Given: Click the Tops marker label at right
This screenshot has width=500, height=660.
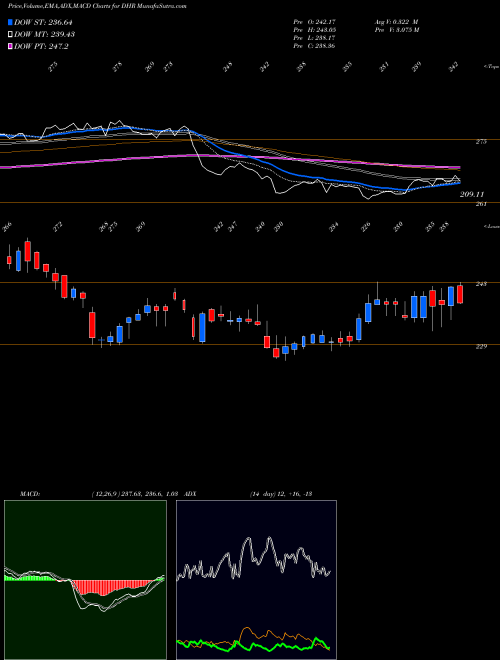Looking at the screenshot, I should coord(492,67).
